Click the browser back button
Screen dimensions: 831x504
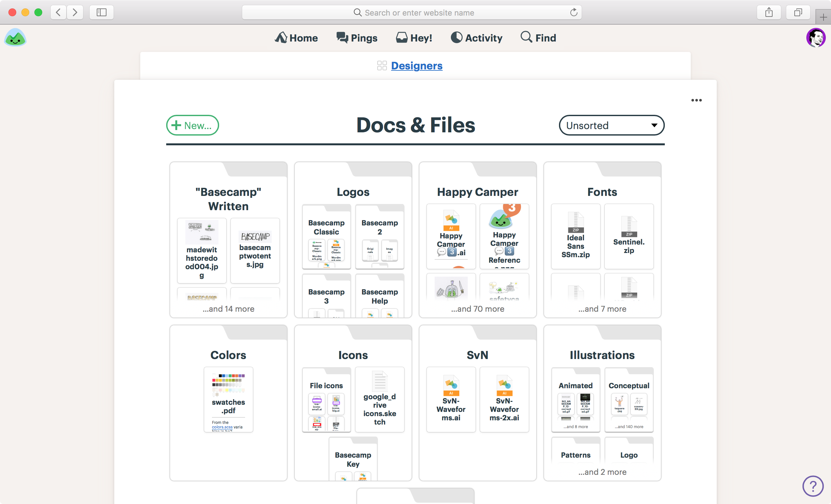(58, 12)
